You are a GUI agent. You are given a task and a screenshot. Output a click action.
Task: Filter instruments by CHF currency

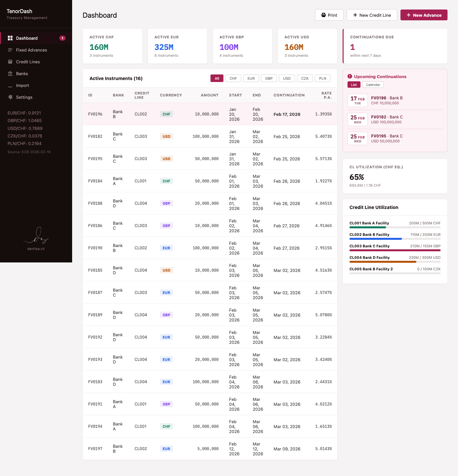[x=233, y=78]
